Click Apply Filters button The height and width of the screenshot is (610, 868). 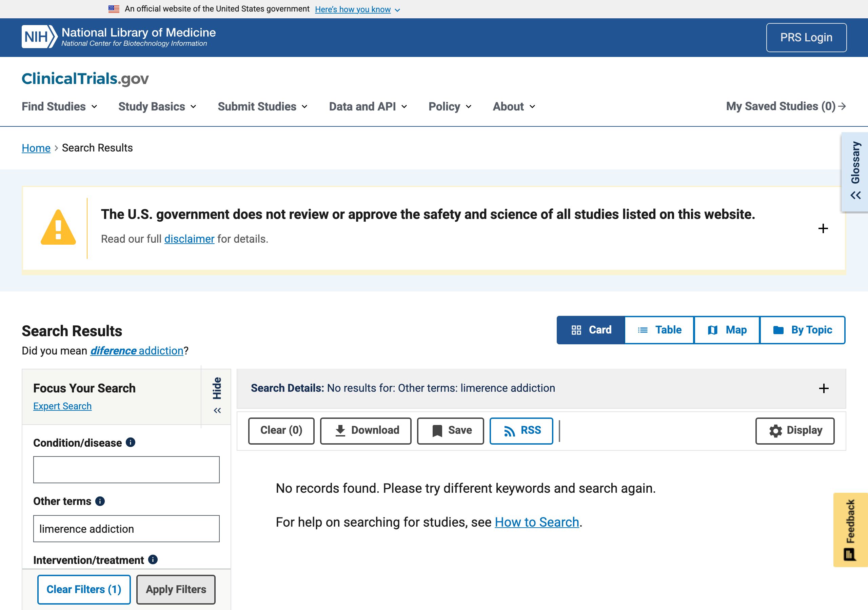click(176, 589)
